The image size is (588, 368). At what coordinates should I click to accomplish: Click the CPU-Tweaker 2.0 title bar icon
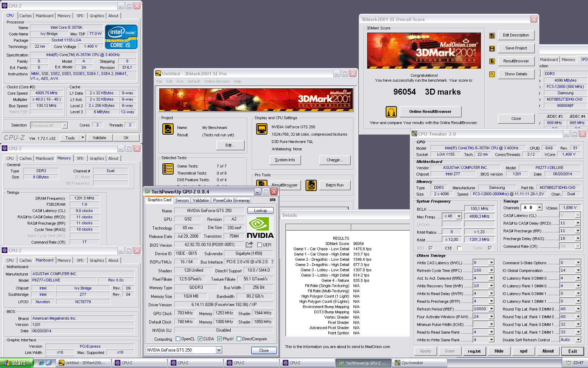pyautogui.click(x=414, y=134)
